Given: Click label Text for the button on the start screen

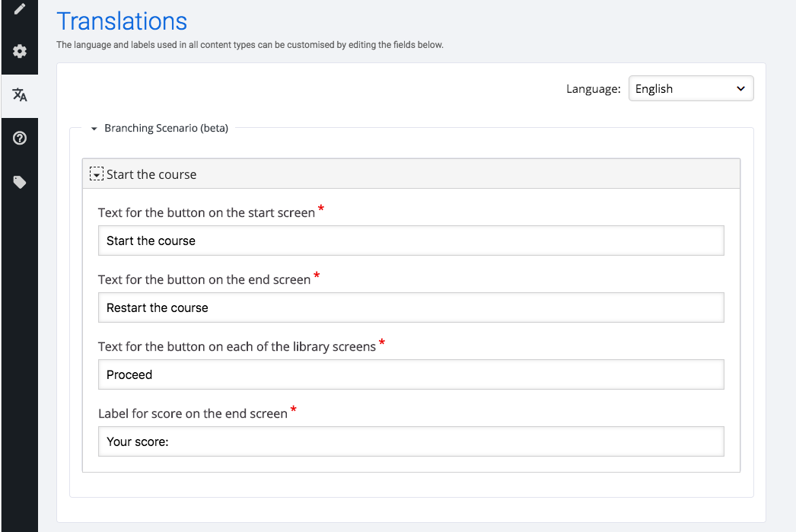Looking at the screenshot, I should pos(207,212).
